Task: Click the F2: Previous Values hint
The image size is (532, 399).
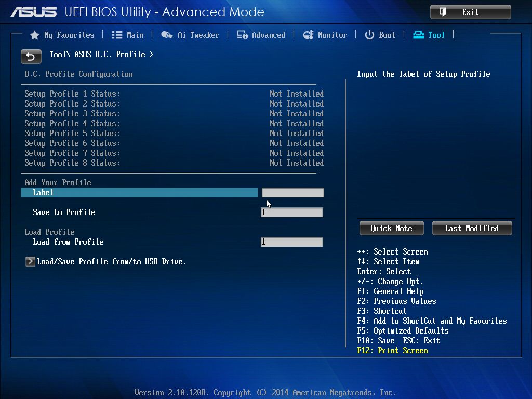Action: (x=396, y=301)
